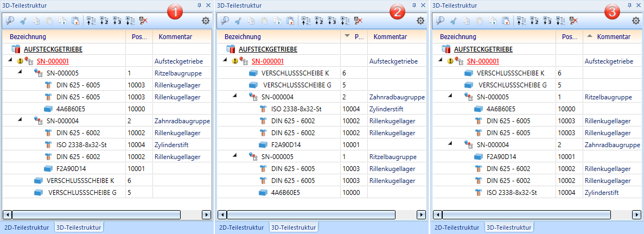Click the scroll-left arrow in the right panel
This screenshot has height=234, width=644.
pos(437,214)
